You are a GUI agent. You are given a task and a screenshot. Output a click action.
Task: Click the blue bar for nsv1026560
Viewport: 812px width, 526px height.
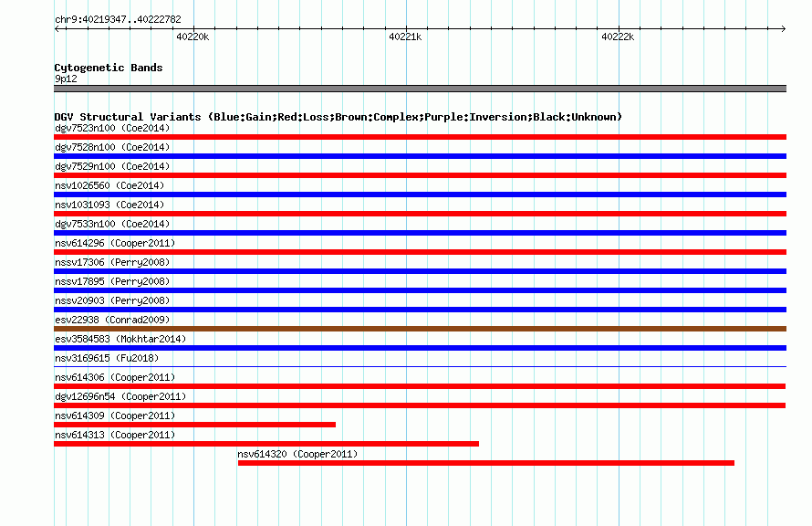coord(420,195)
